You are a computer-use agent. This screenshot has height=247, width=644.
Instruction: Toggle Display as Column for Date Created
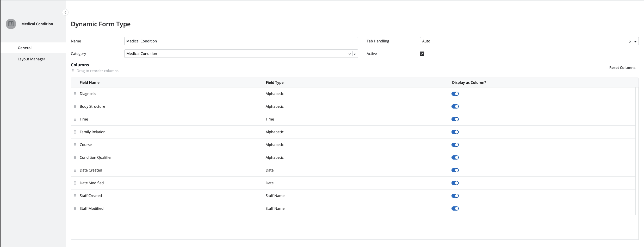pos(455,170)
